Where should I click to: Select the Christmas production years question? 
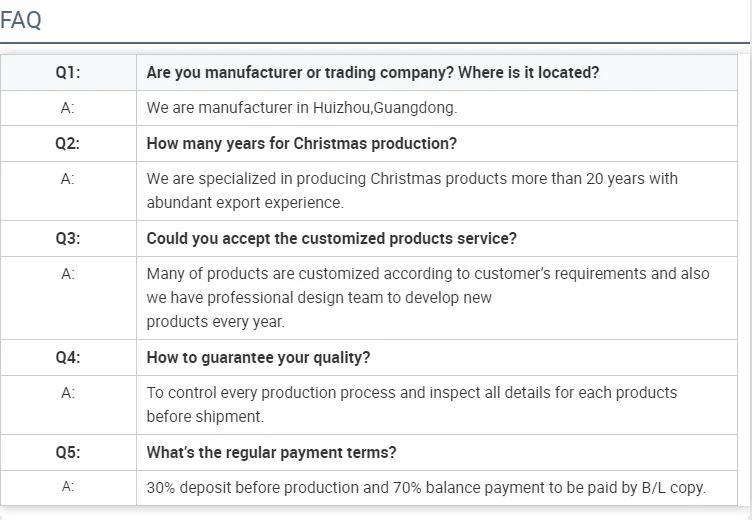click(301, 143)
